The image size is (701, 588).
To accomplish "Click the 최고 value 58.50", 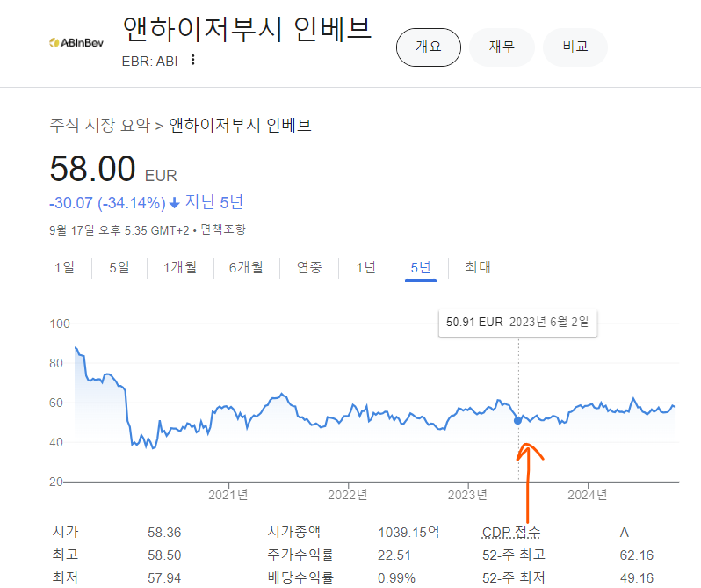I will pos(164,555).
